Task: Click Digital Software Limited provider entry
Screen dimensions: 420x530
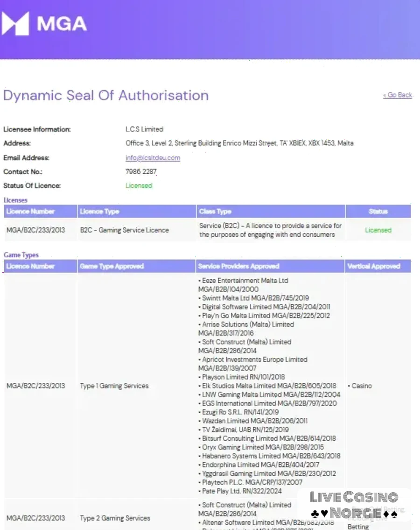Action: tap(264, 307)
